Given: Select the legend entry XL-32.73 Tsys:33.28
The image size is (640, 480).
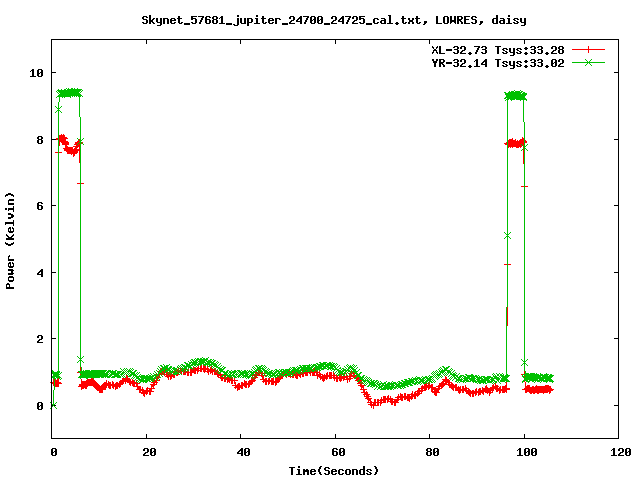Looking at the screenshot, I should pyautogui.click(x=498, y=50).
